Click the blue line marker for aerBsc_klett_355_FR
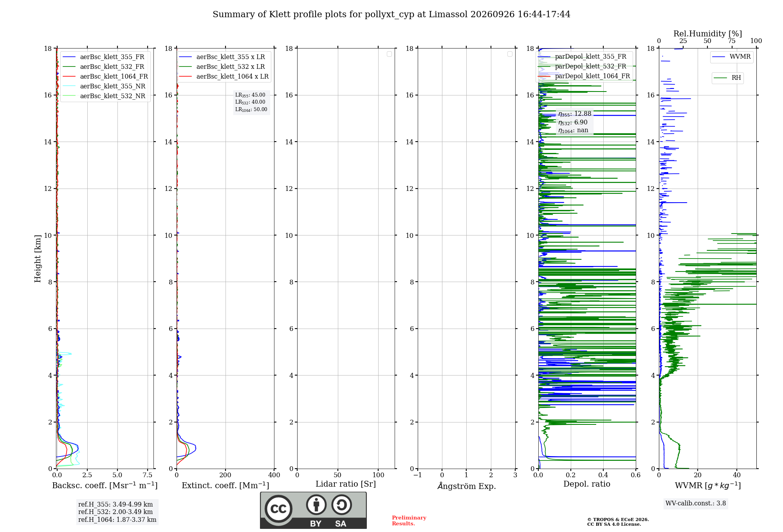This screenshot has height=532, width=783. [x=69, y=57]
